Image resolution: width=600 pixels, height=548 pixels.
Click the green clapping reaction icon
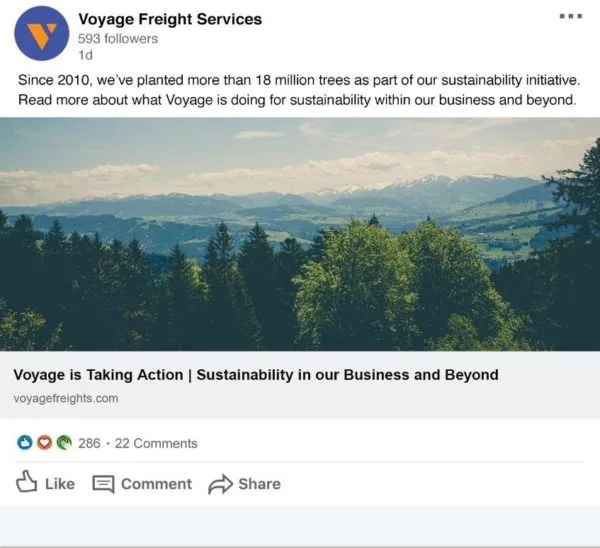coord(63,442)
